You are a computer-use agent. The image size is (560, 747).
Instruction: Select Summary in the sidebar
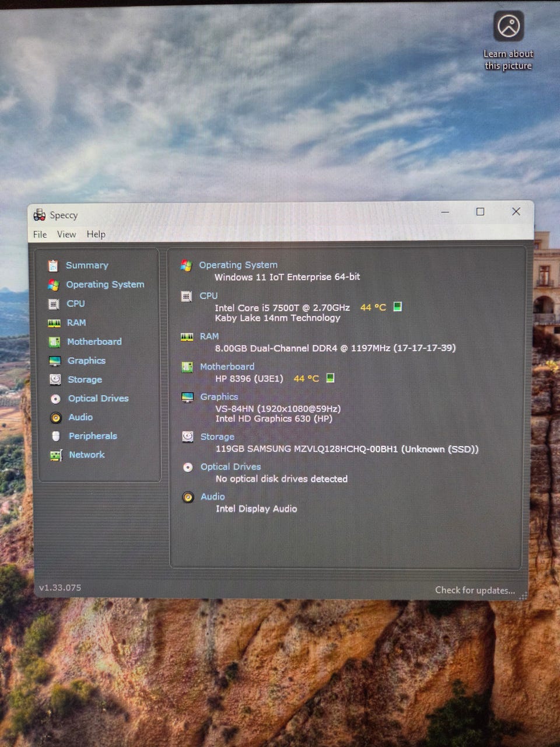click(x=87, y=266)
